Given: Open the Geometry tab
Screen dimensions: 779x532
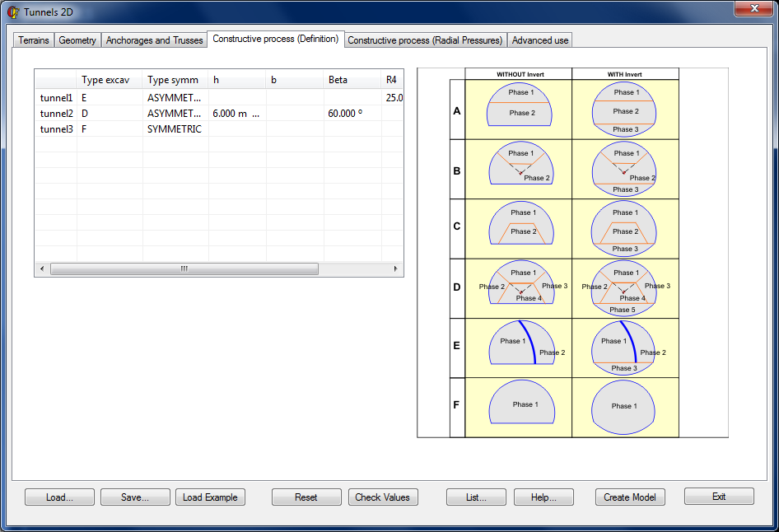Looking at the screenshot, I should pyautogui.click(x=77, y=40).
